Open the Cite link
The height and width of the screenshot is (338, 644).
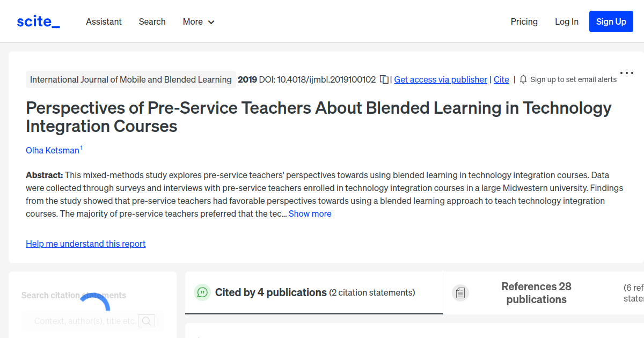point(501,79)
